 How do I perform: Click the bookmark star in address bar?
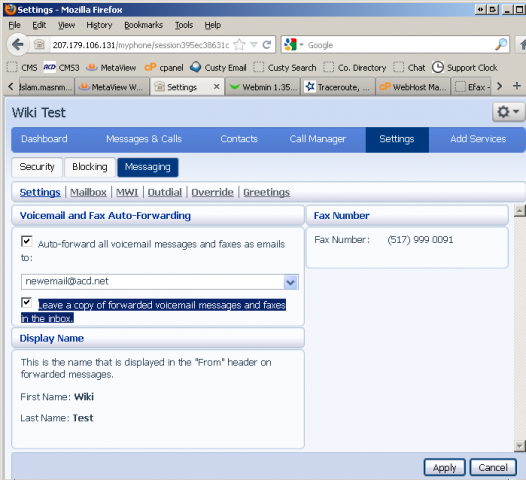239,45
